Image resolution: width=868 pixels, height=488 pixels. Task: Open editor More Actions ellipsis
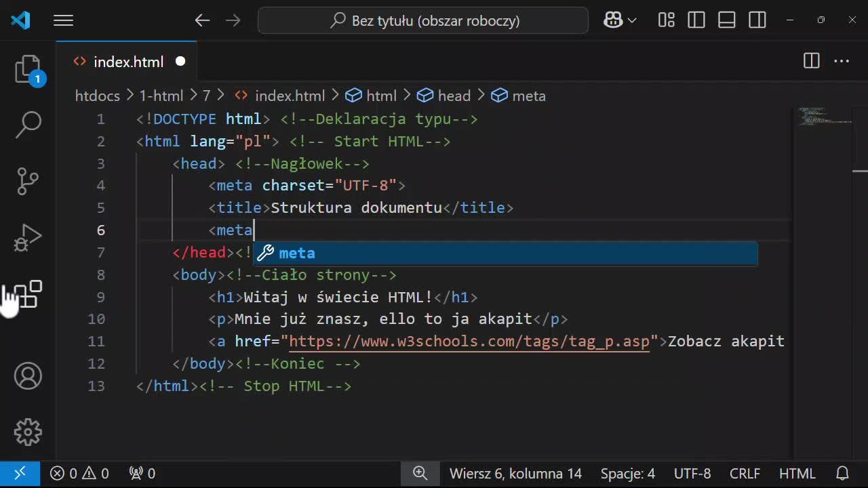pos(842,61)
